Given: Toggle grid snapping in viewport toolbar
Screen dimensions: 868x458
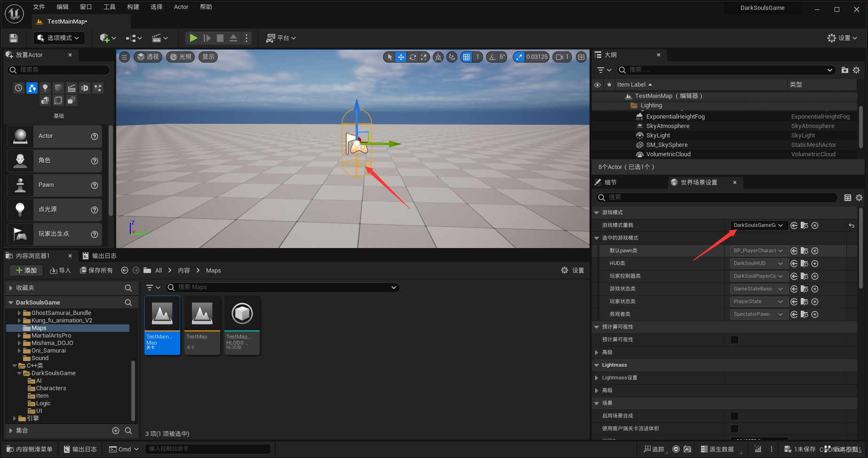Looking at the screenshot, I should tap(466, 57).
